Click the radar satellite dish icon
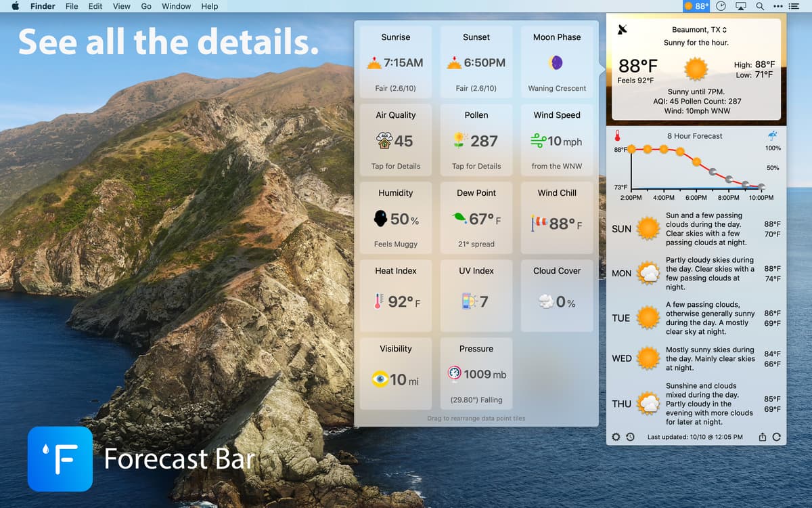The height and width of the screenshot is (508, 812). tap(623, 29)
